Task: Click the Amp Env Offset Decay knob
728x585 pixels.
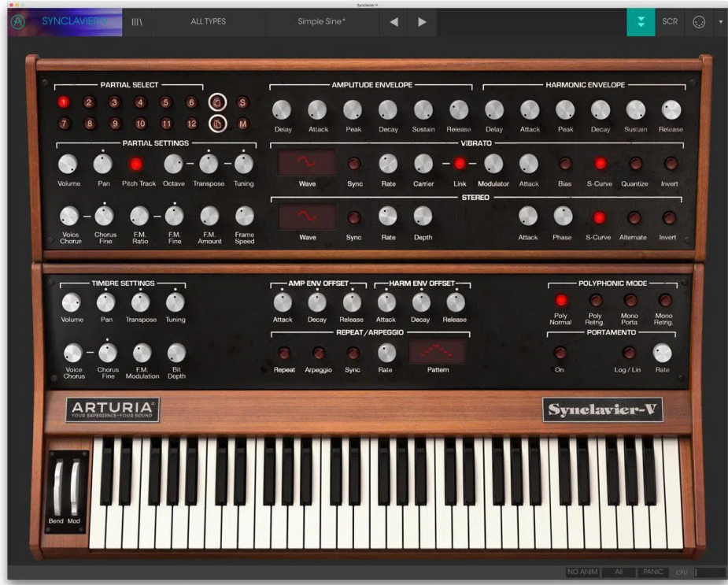Action: pyautogui.click(x=317, y=302)
